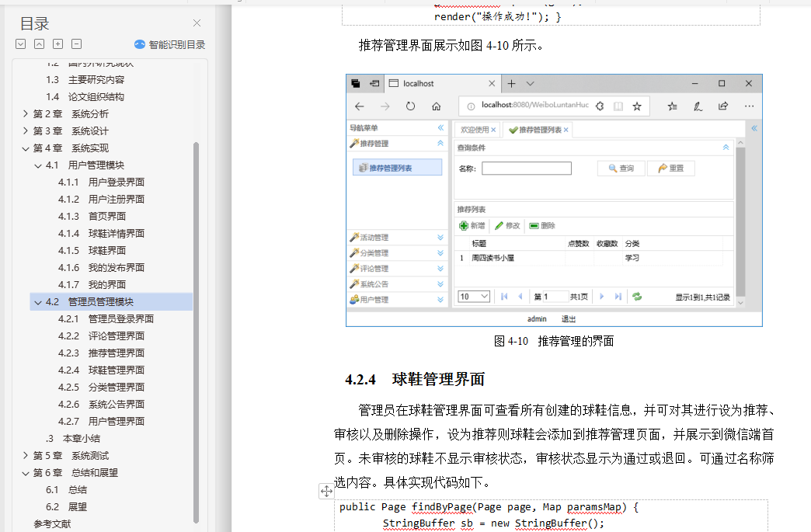Jump to 4.2.1 管理员登录界面
Screen dimensions: 811x532
click(106, 318)
